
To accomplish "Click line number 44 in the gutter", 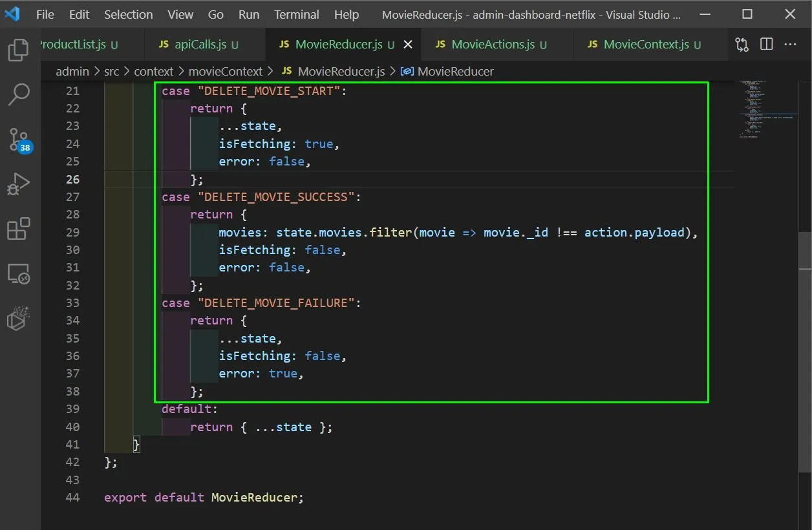I will pos(72,497).
